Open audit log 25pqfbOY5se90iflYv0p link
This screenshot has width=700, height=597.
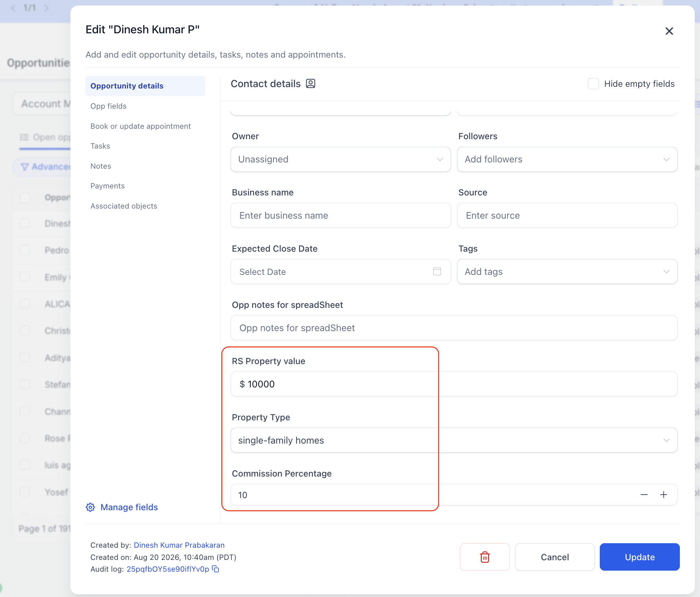tap(168, 569)
